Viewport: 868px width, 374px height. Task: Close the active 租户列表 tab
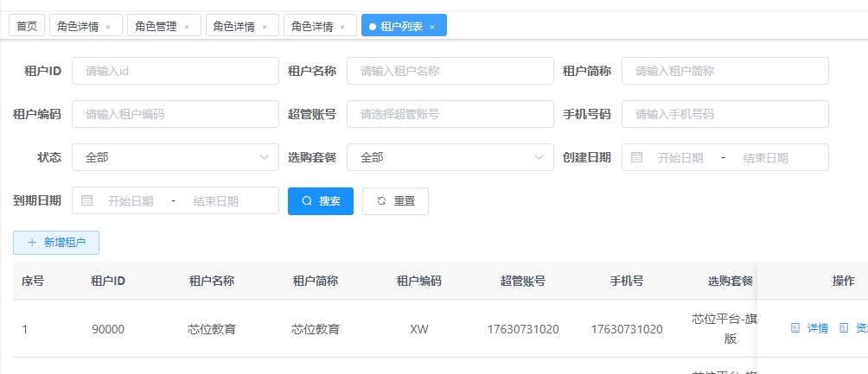point(431,27)
